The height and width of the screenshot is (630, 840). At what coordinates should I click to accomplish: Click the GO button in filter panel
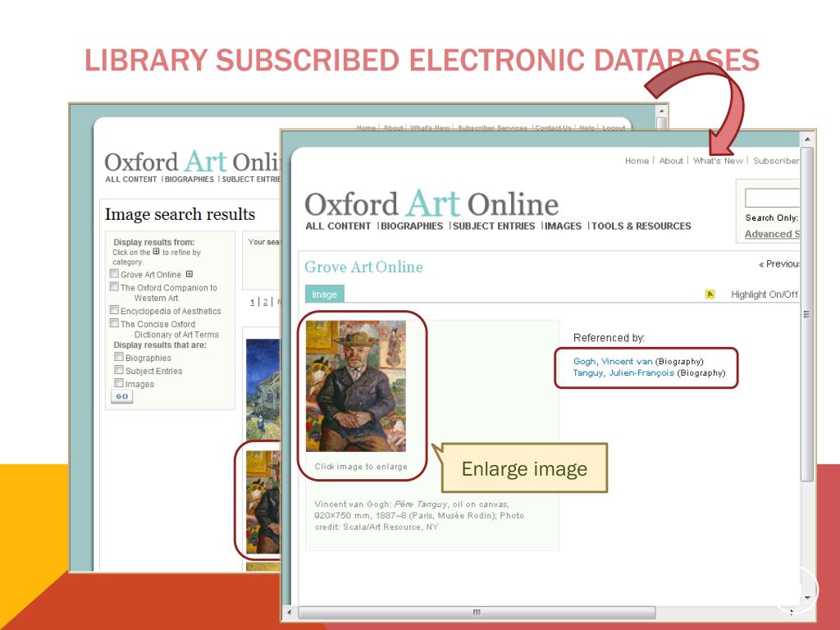tap(121, 396)
